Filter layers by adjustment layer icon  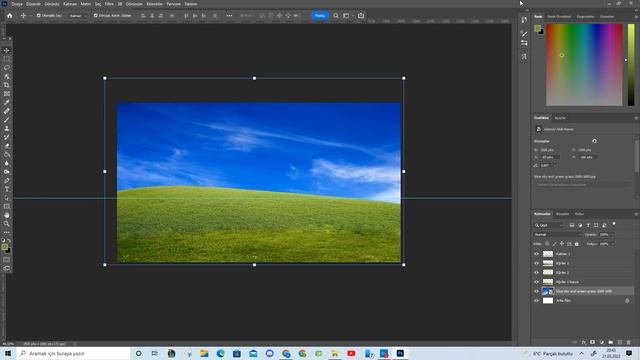[x=580, y=225]
